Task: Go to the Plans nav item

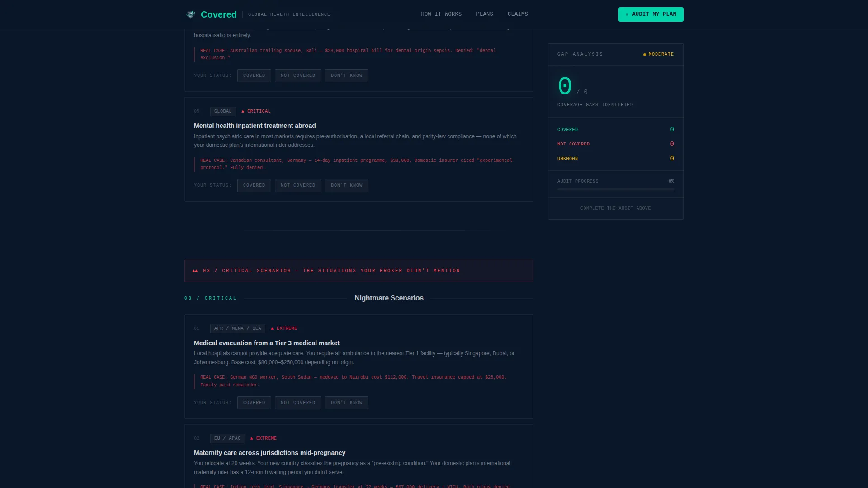Action: [485, 14]
